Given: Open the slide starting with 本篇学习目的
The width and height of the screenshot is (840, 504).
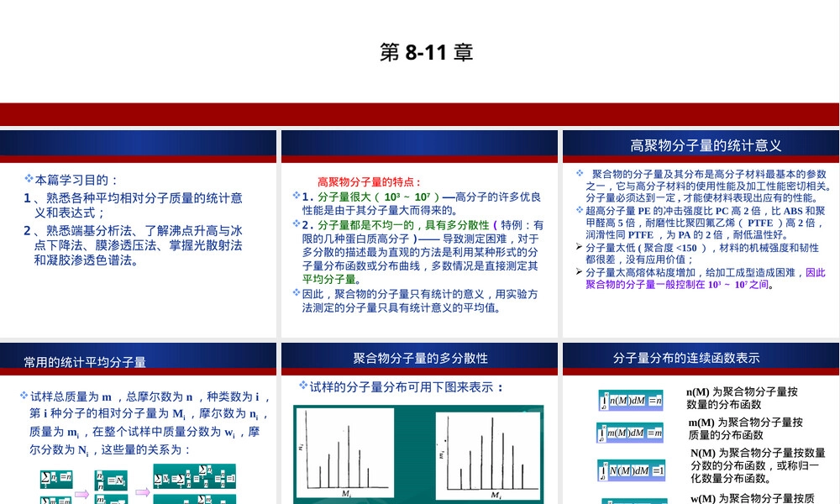Looking at the screenshot, I should click(x=139, y=233).
